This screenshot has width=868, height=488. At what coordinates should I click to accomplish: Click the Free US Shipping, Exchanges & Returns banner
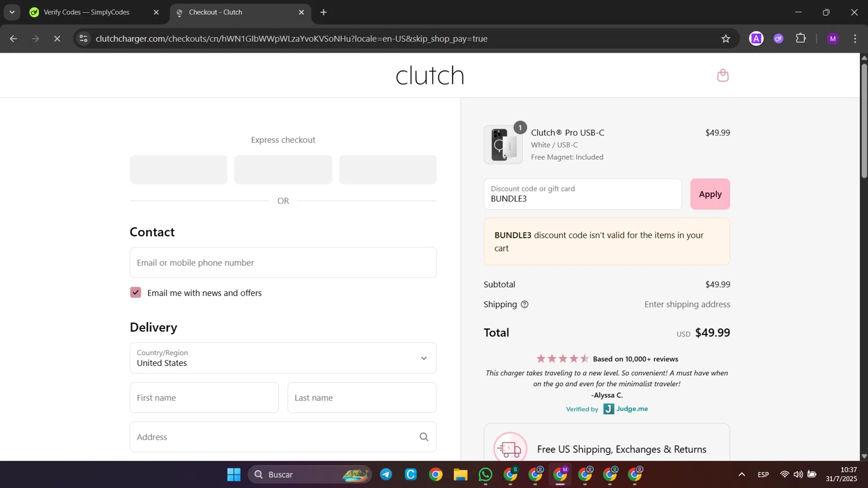pos(606,442)
